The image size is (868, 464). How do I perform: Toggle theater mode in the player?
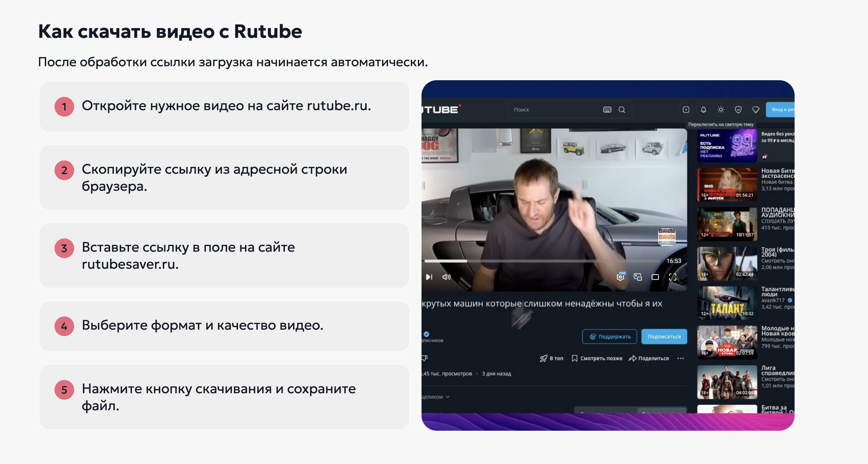pos(655,277)
